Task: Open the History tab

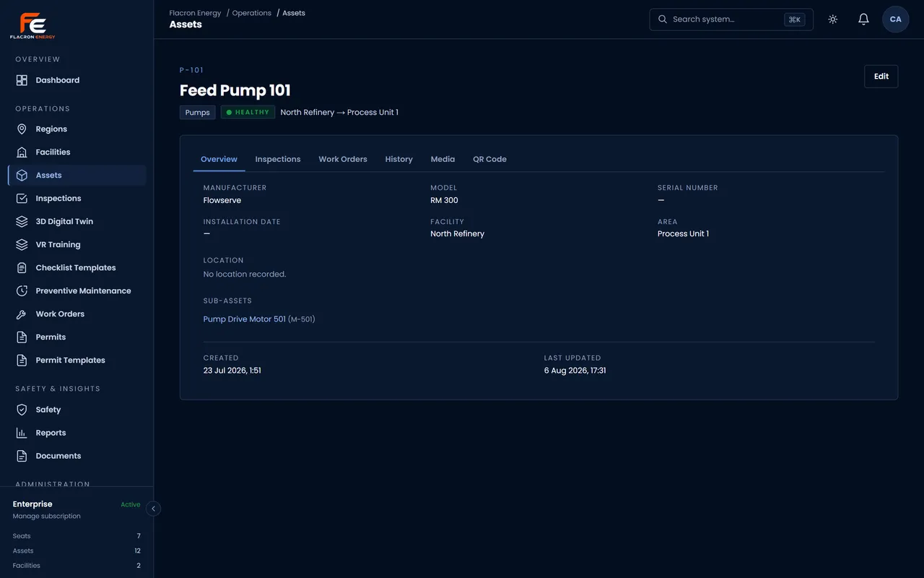Action: [x=399, y=159]
